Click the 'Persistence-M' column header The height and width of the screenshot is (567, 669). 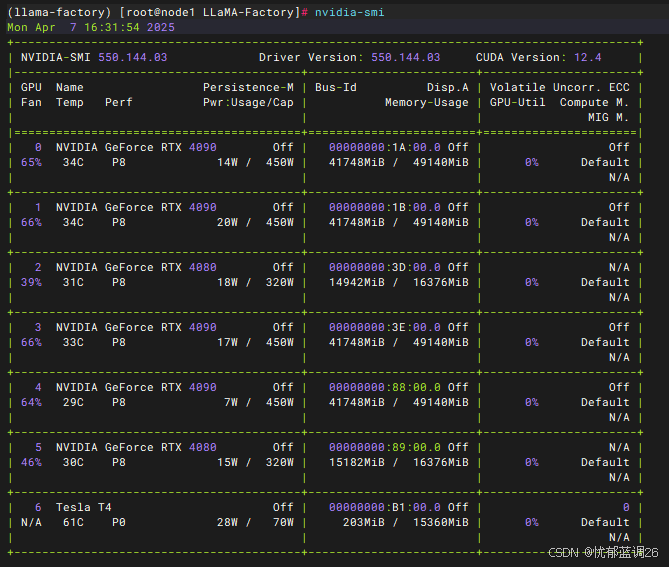coord(248,87)
